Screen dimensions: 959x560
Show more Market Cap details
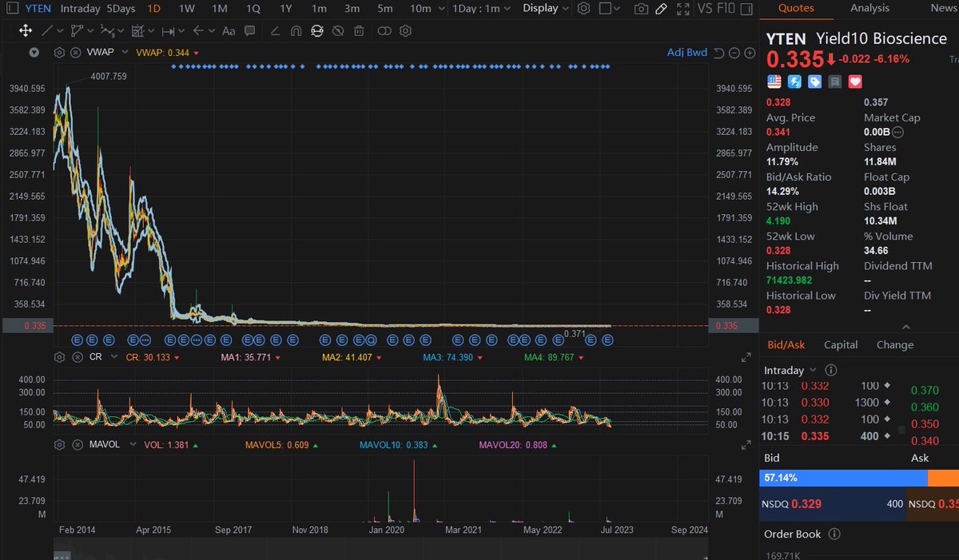(897, 133)
